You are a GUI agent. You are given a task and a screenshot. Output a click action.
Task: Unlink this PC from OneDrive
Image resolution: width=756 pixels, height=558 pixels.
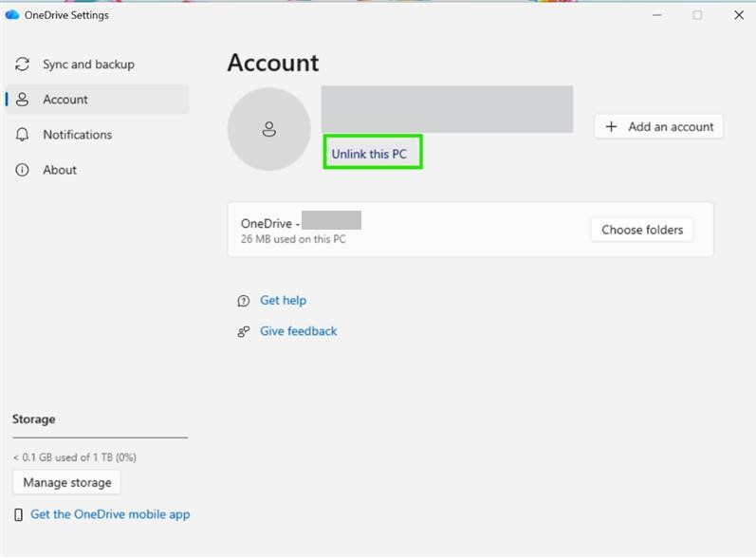369,154
